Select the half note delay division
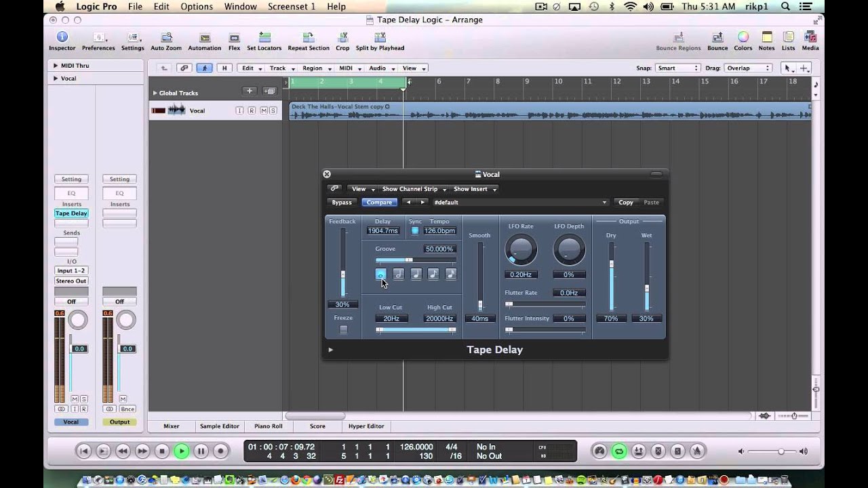868x488 pixels. coord(399,274)
